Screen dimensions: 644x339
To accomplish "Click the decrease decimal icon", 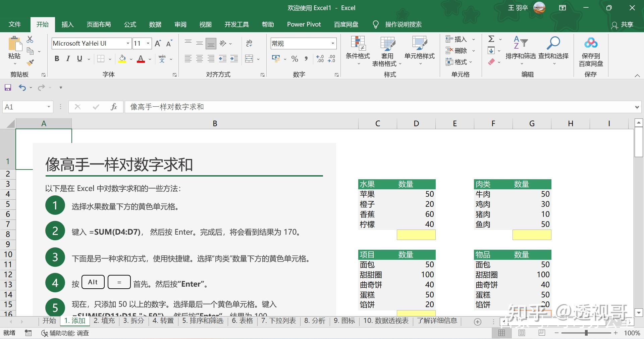I will (332, 59).
